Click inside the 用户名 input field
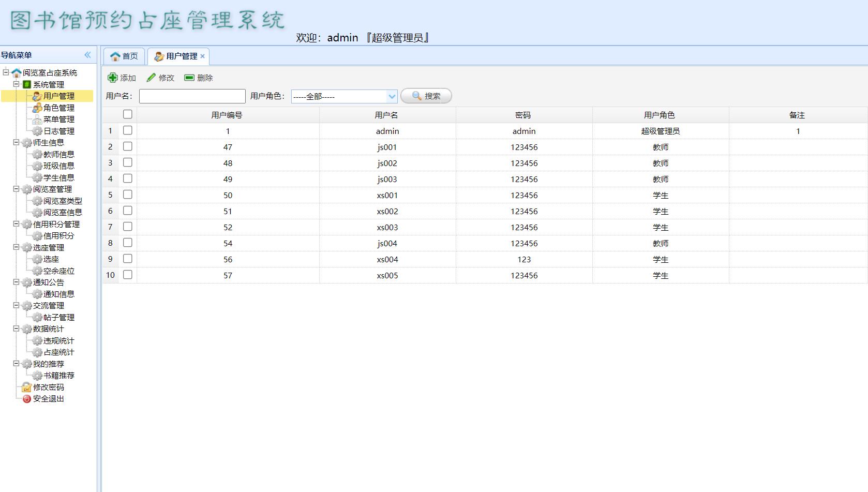868x492 pixels. (191, 96)
